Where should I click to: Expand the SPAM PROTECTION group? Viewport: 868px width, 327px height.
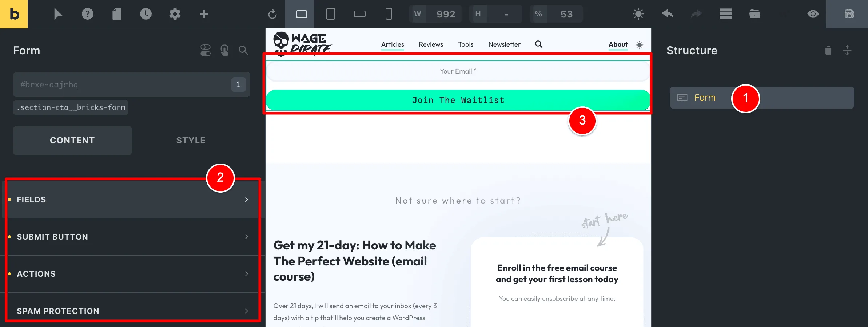click(132, 311)
